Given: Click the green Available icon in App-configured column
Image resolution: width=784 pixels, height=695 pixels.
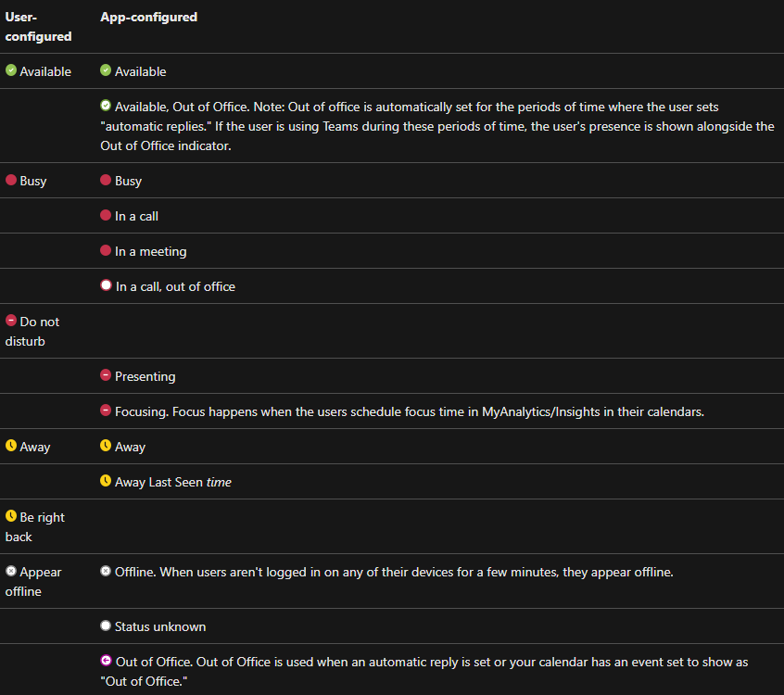Looking at the screenshot, I should click(106, 70).
